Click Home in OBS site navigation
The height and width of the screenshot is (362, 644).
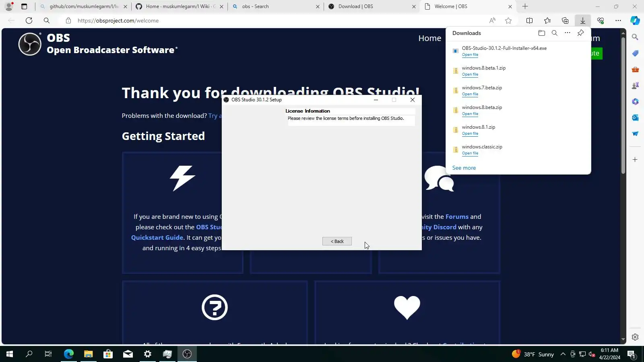[x=430, y=38]
